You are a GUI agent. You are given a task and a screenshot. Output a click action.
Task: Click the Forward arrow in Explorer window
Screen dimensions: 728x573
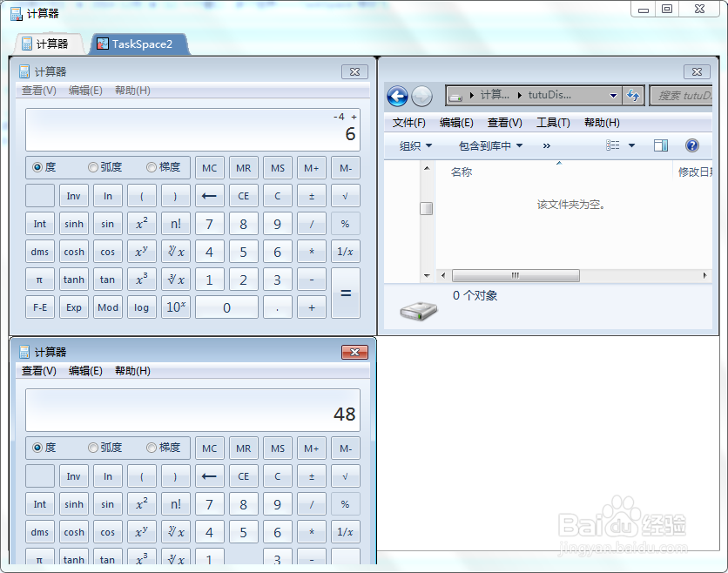pyautogui.click(x=422, y=96)
